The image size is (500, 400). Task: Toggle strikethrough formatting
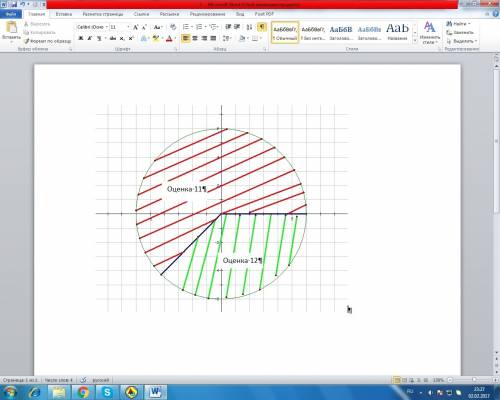113,38
